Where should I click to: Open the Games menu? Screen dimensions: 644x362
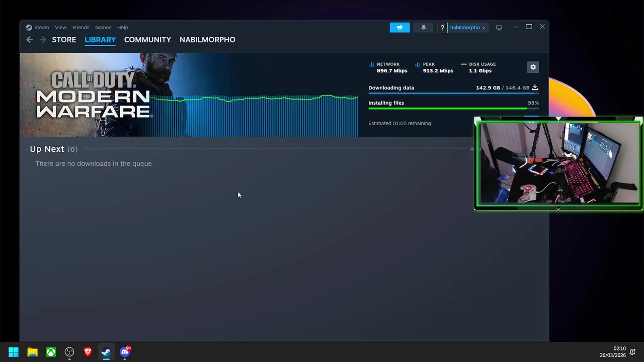(x=103, y=28)
